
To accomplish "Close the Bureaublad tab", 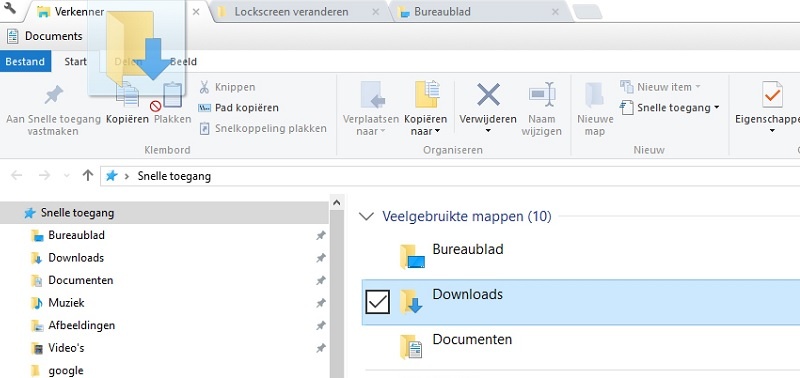I will point(555,12).
